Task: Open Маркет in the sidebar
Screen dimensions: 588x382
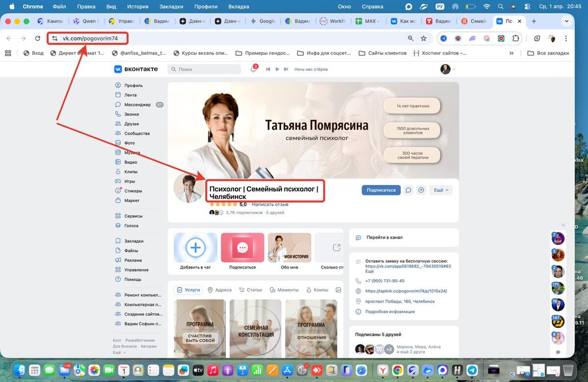Action: (x=128, y=200)
